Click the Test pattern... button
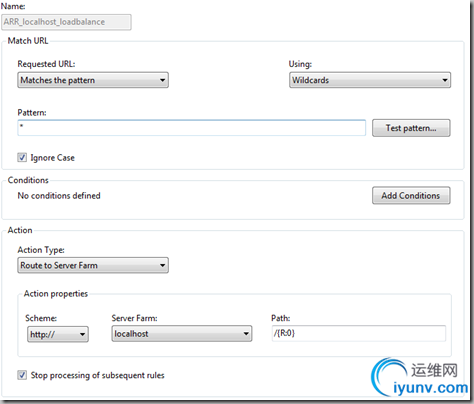474x404 pixels. click(x=411, y=128)
